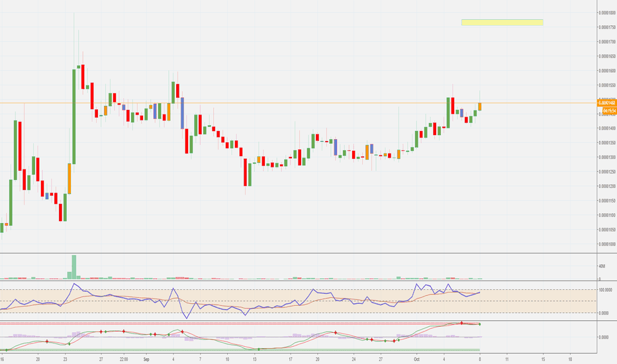Click the 0.00001650 price scale label
The width and height of the screenshot is (617, 364).
(x=607, y=56)
